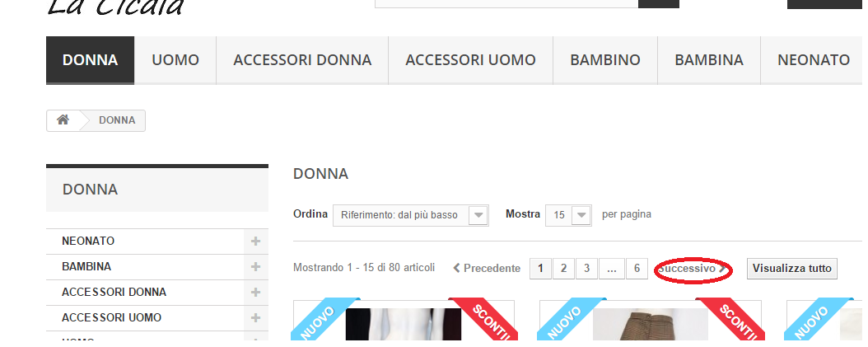Expand the NEONATO sidebar category plus icon

point(256,241)
